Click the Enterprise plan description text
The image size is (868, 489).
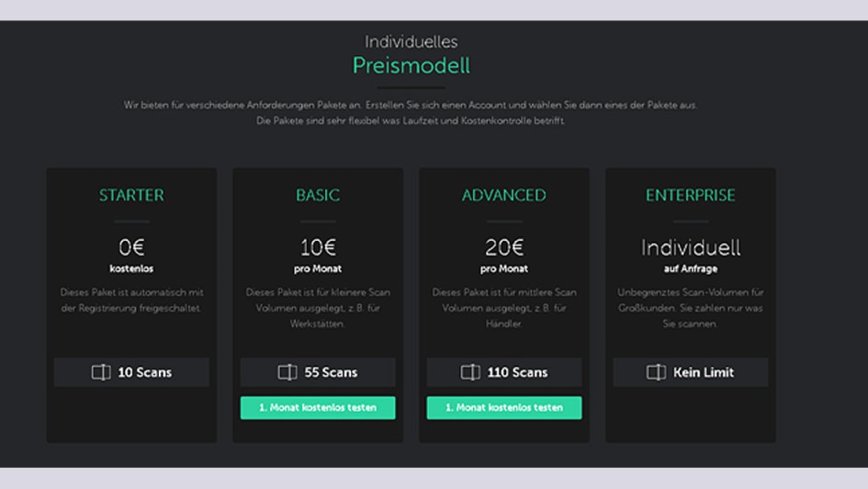pyautogui.click(x=691, y=308)
